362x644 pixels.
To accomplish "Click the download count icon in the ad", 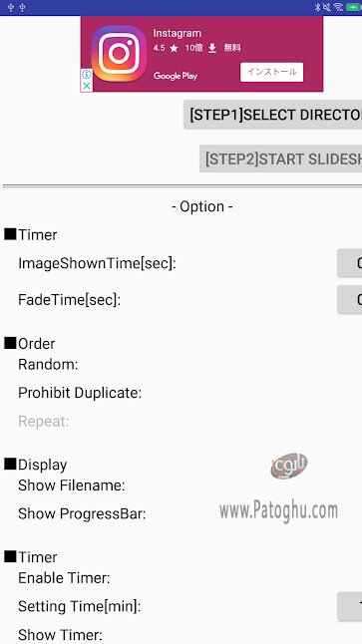I will pyautogui.click(x=212, y=49).
